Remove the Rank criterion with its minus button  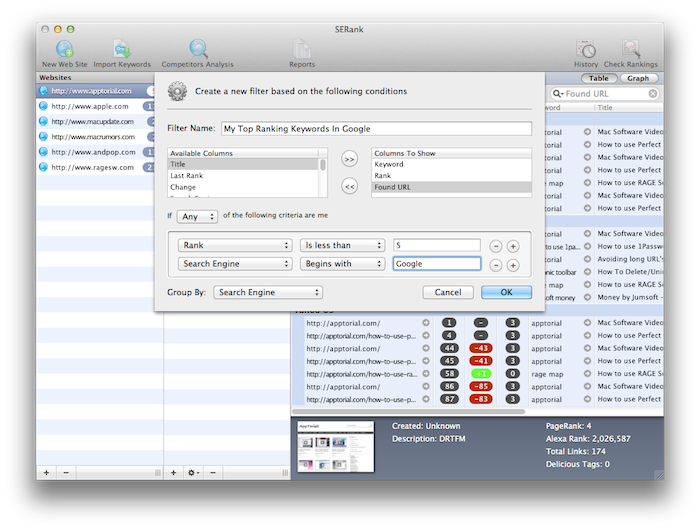point(496,246)
